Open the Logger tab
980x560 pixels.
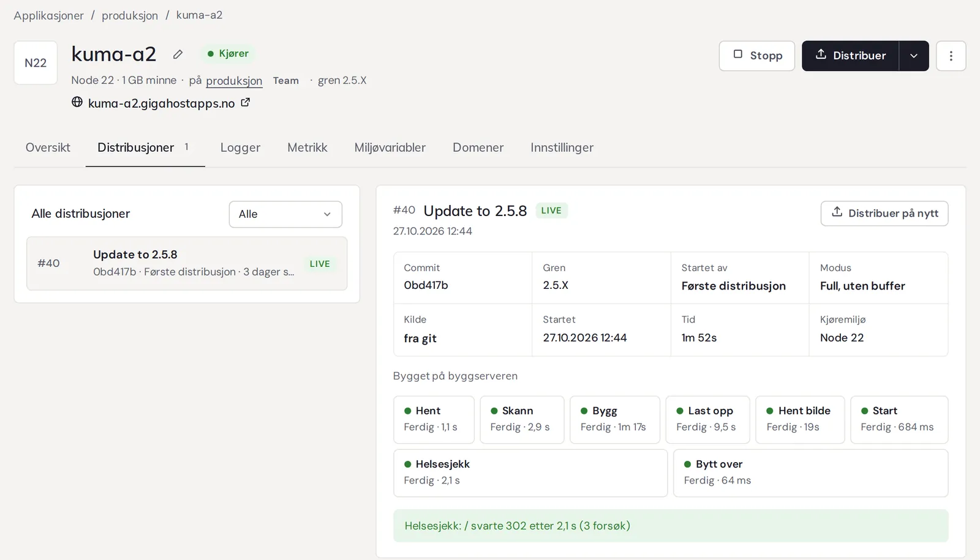tap(240, 147)
